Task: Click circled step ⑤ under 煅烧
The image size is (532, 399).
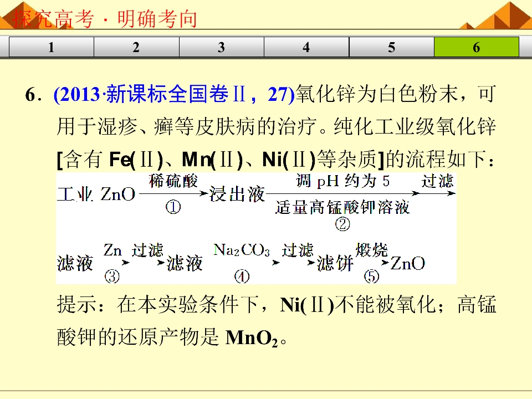Action: [371, 277]
